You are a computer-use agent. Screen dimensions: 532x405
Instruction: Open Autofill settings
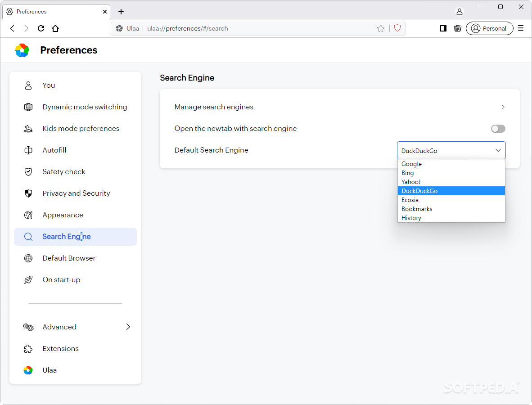(75, 150)
